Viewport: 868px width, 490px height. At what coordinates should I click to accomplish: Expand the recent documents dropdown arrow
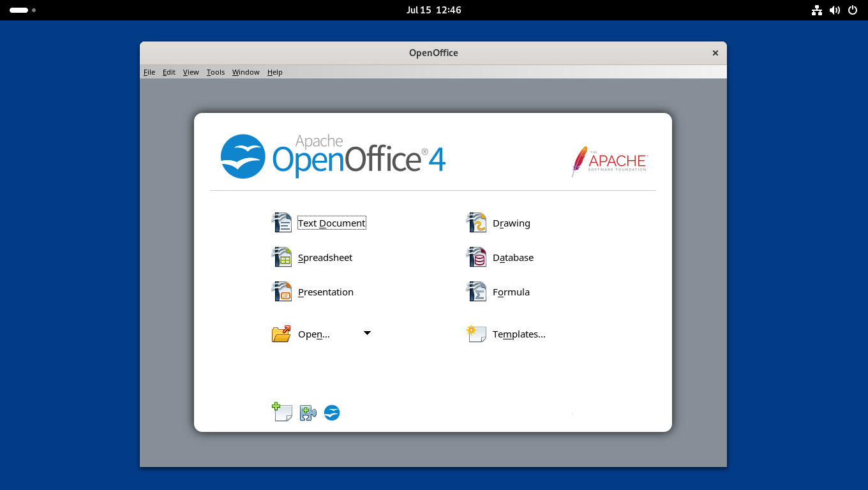tap(367, 333)
